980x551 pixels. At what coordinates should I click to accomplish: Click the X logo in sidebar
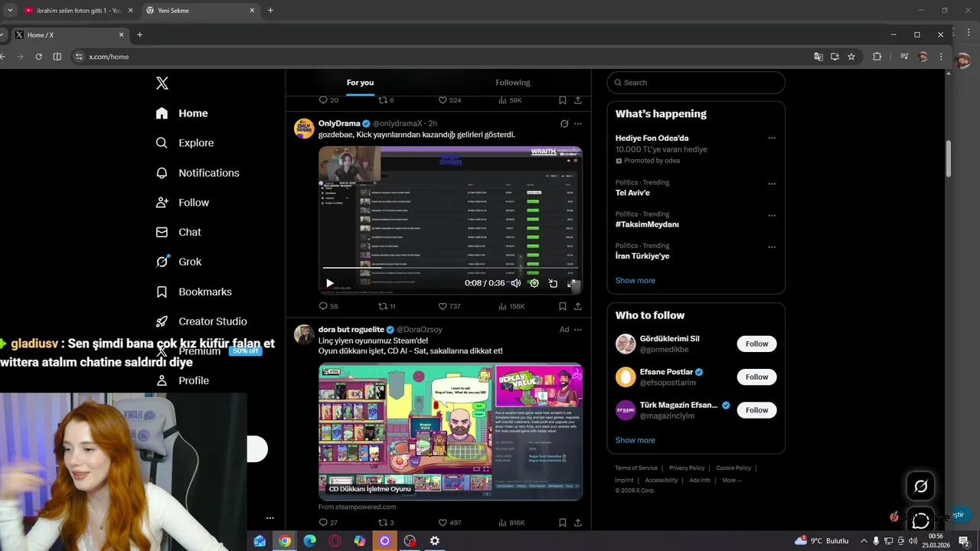(x=162, y=83)
